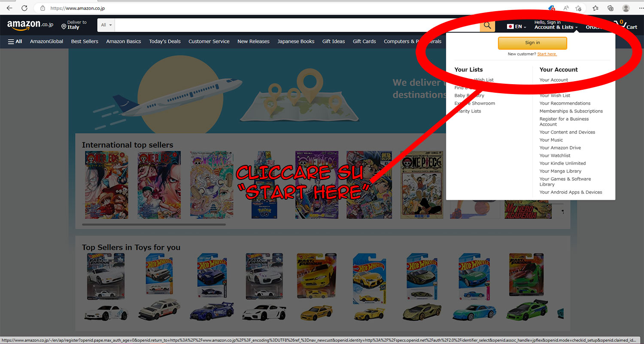644x344 pixels.
Task: Open Gift Cards in the navigation bar
Action: 365,42
